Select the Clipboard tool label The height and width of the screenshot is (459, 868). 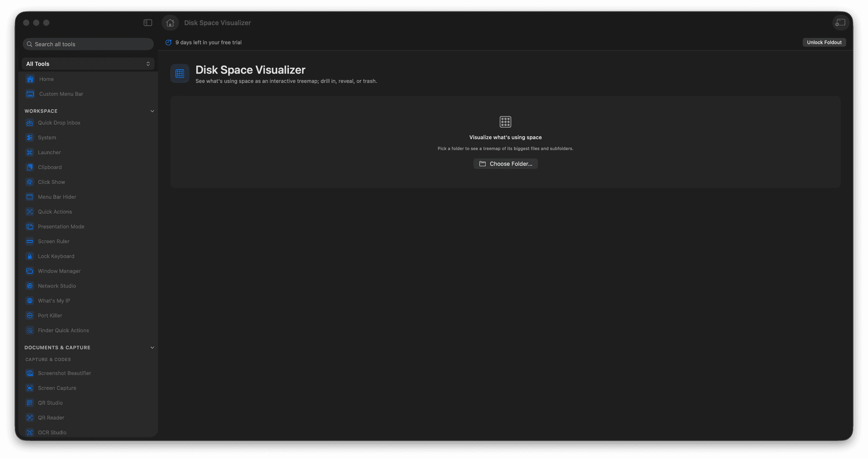pyautogui.click(x=50, y=167)
